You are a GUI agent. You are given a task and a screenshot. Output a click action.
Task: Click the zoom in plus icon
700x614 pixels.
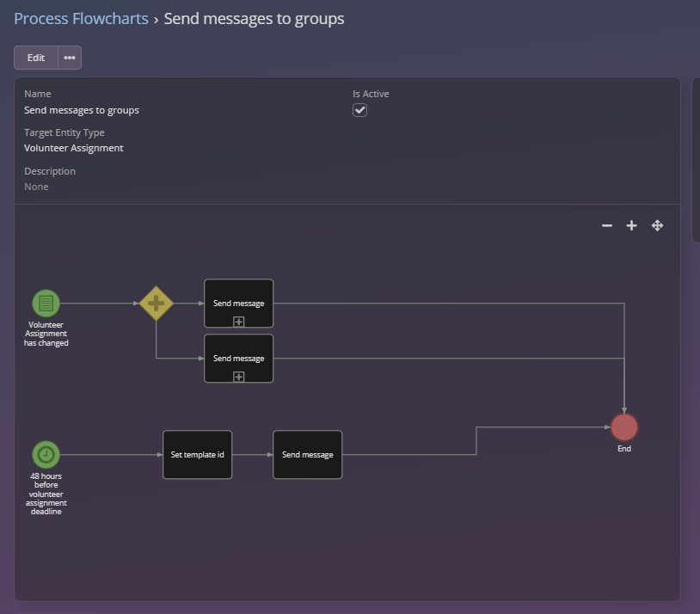pyautogui.click(x=631, y=225)
